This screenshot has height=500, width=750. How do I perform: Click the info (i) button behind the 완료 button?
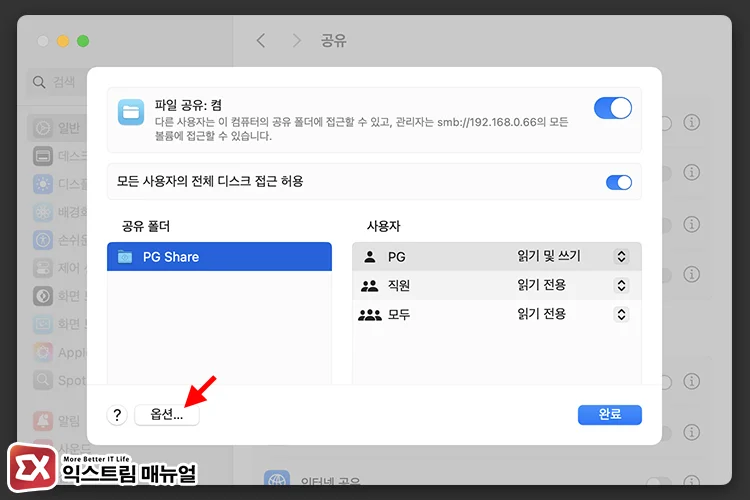(x=692, y=432)
